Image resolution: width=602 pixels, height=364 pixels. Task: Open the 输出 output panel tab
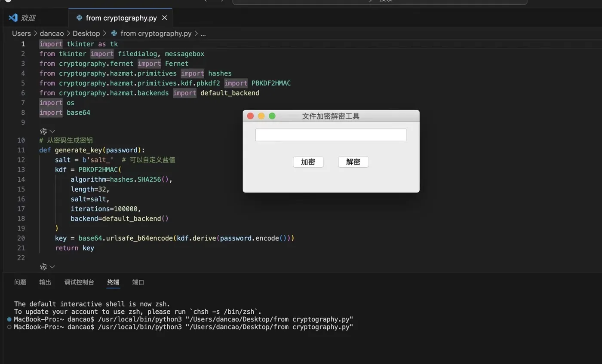(x=45, y=282)
